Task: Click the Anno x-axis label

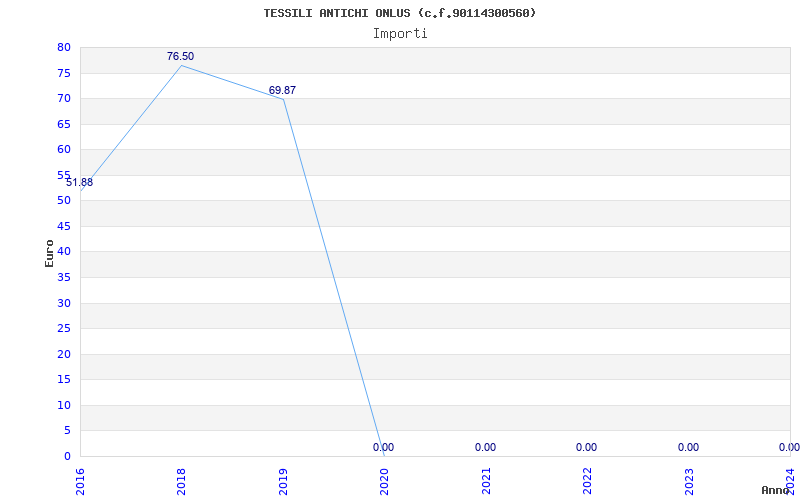Action: [776, 490]
